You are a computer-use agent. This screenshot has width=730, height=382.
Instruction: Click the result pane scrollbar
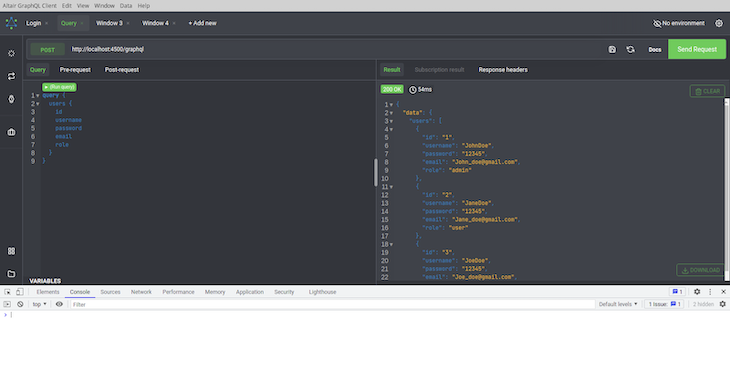[727, 189]
